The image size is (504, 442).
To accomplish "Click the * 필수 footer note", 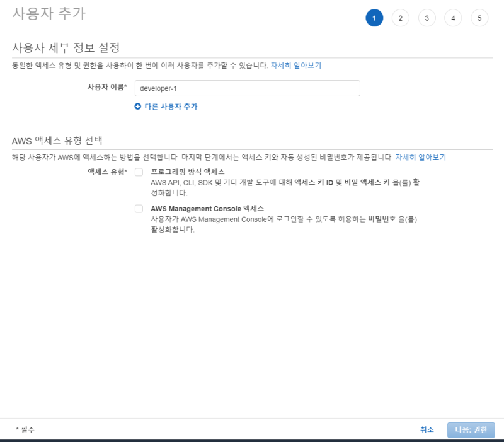I will tap(25, 430).
